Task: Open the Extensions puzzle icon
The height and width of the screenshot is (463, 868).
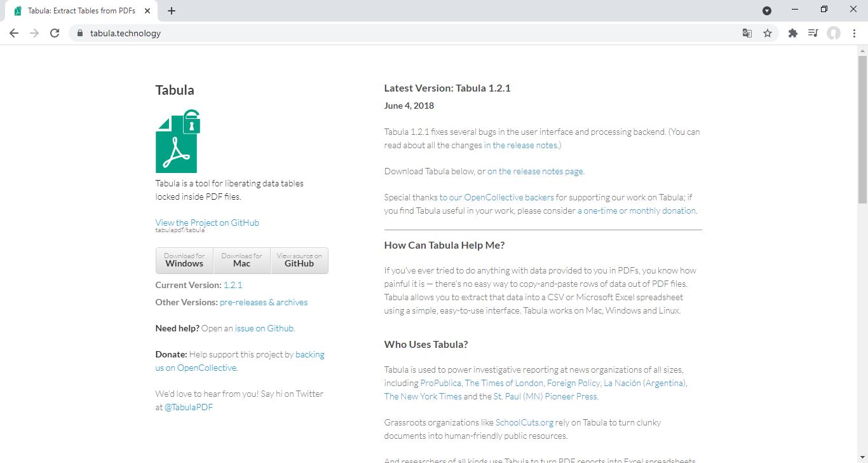Action: point(792,33)
